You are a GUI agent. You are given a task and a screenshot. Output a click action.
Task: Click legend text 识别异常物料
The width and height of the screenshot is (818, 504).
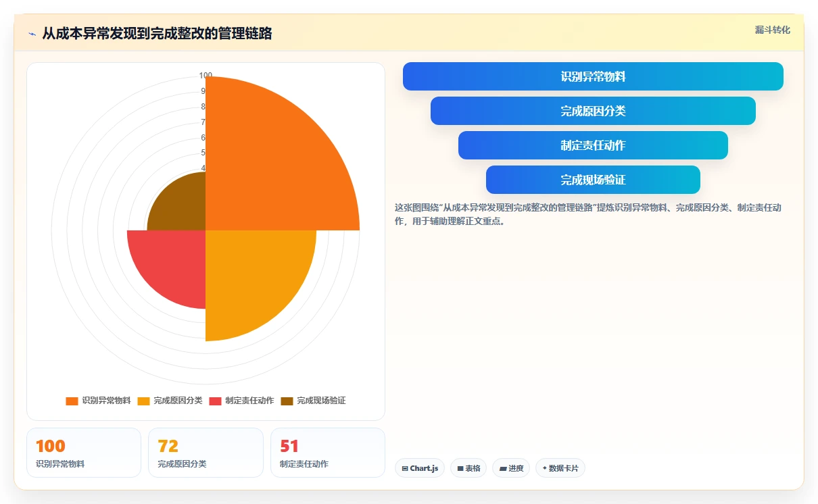[106, 401]
